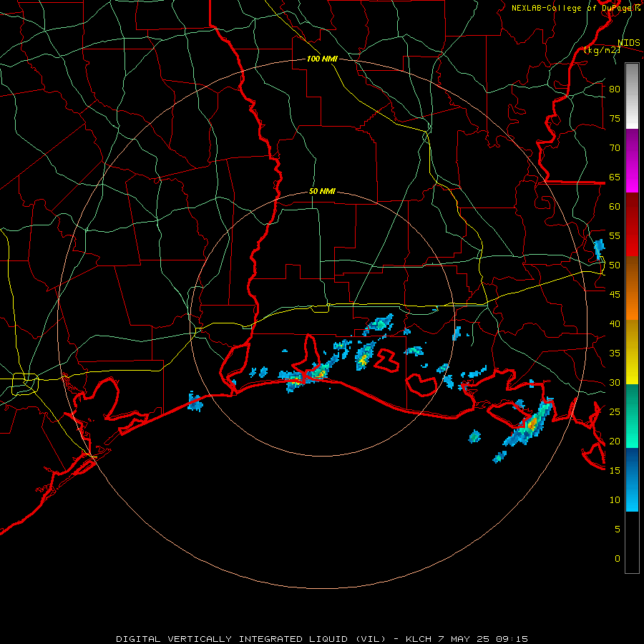This screenshot has height=644, width=644.
Task: Click the yellow segment of color bar
Action: click(632, 352)
